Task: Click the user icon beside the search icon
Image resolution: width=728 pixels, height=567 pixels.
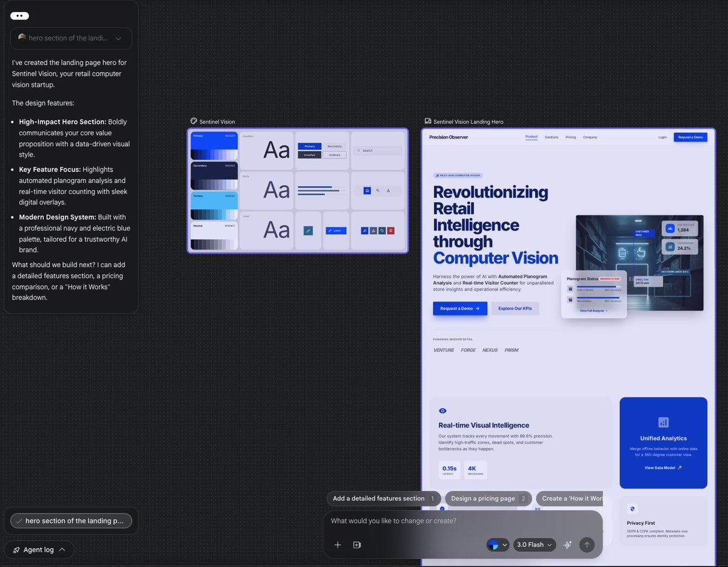Action: click(x=388, y=190)
